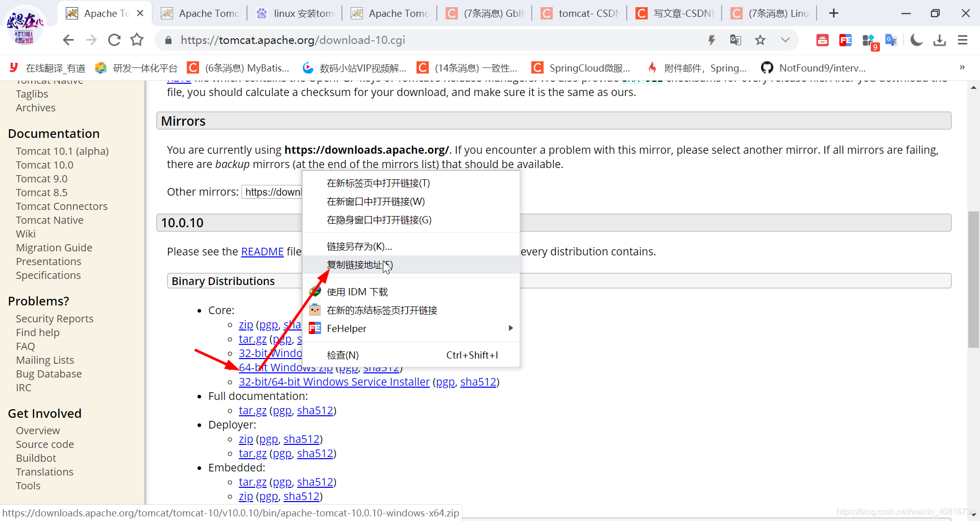This screenshot has height=521, width=980.
Task: Open the Google Translate extension icon
Action: [891, 40]
